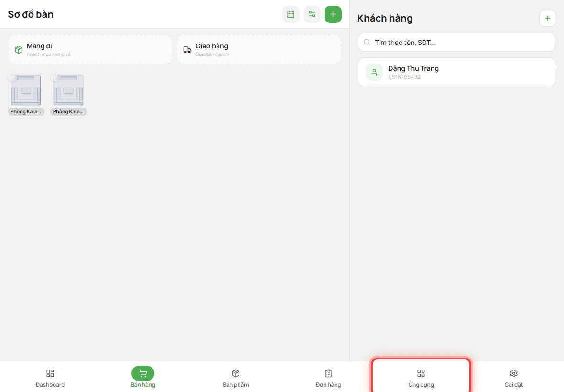Open Ứng dụng apps tab

click(x=421, y=378)
